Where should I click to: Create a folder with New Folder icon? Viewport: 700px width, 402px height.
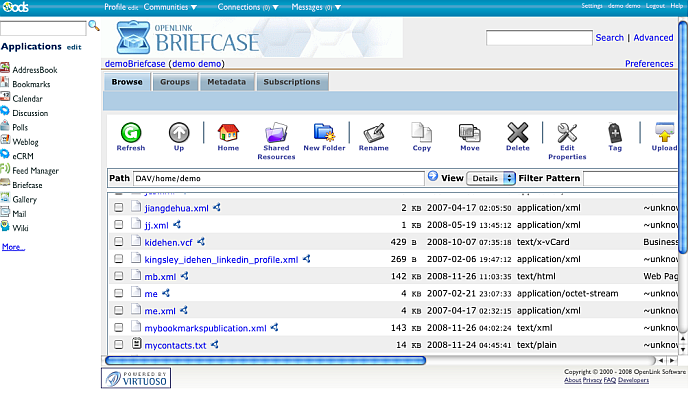click(x=324, y=133)
